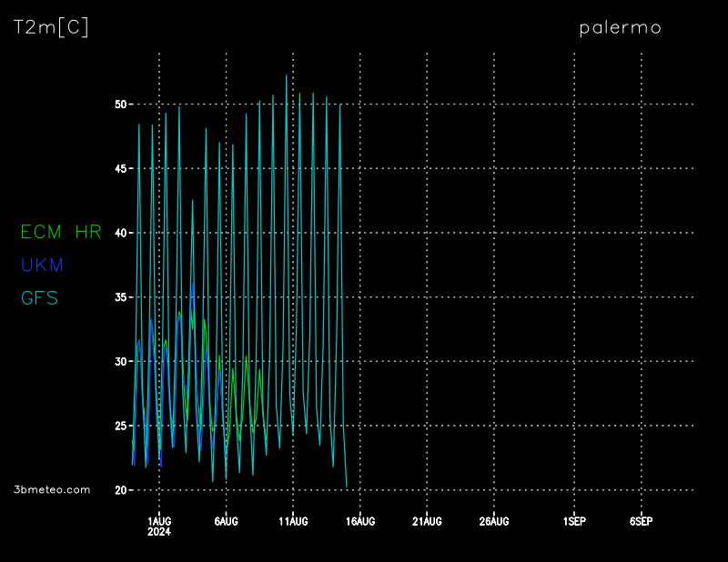This screenshot has width=728, height=562.
Task: Click the 30 y-axis label
Action: pos(120,362)
